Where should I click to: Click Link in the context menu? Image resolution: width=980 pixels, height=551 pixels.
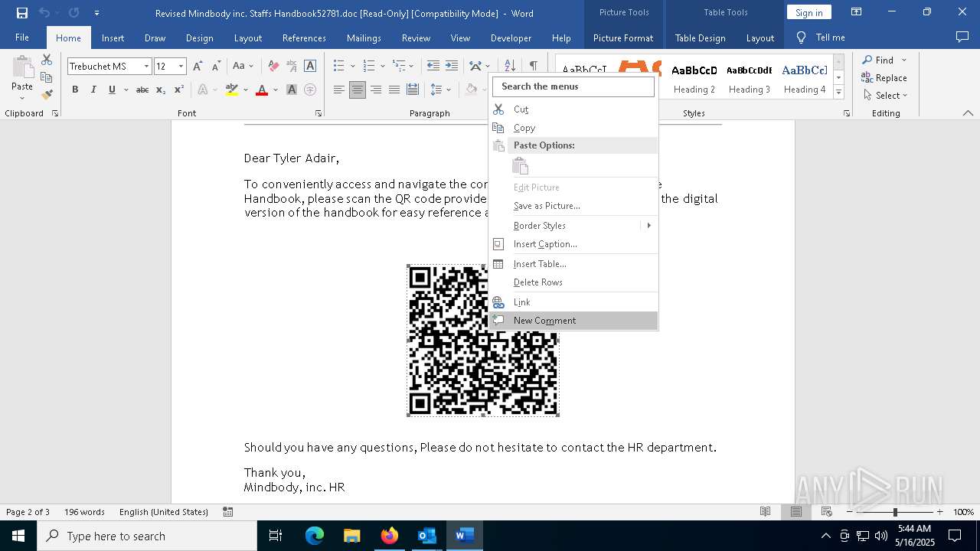pos(573,302)
